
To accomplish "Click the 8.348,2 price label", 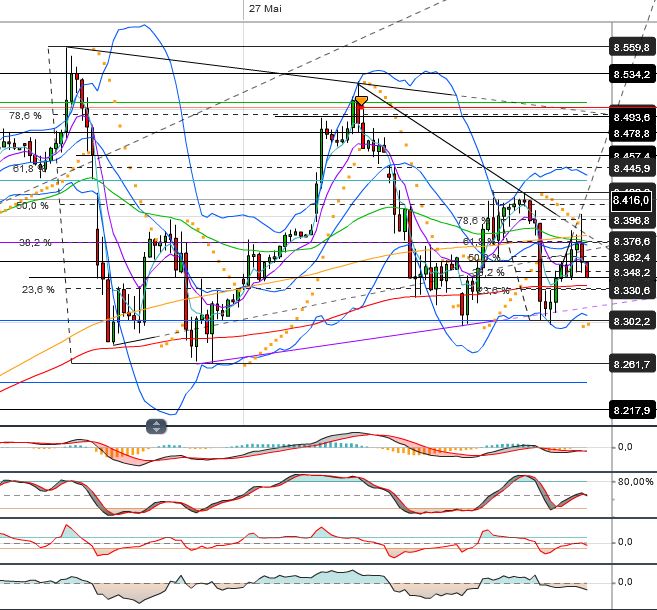I will (632, 273).
